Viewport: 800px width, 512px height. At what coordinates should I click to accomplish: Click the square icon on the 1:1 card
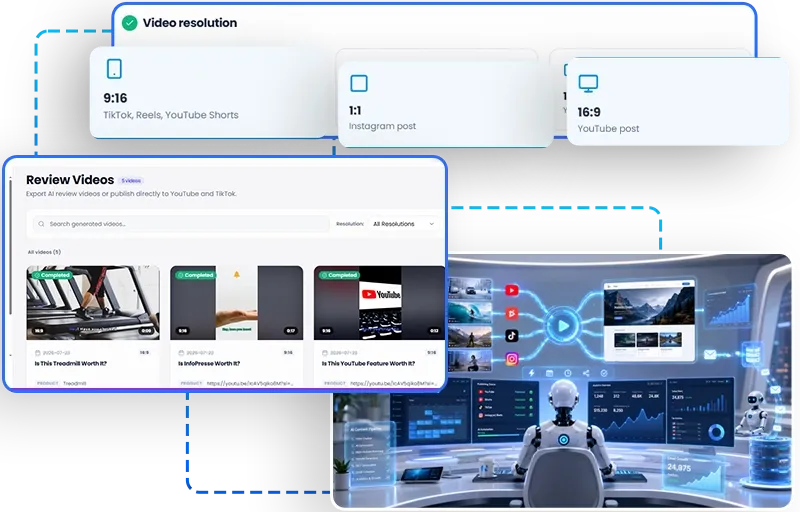coord(359,83)
